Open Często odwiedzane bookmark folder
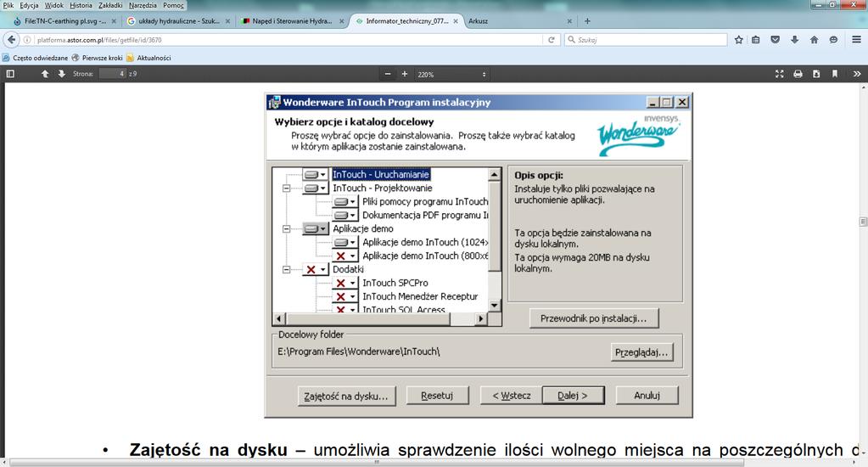868x467 pixels. [x=35, y=58]
